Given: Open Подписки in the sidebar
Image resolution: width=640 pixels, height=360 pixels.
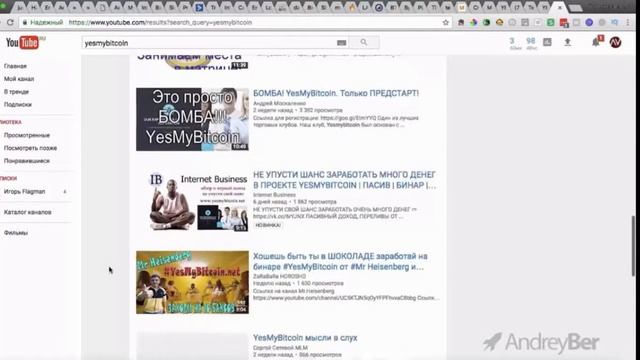Looking at the screenshot, I should coord(18,104).
